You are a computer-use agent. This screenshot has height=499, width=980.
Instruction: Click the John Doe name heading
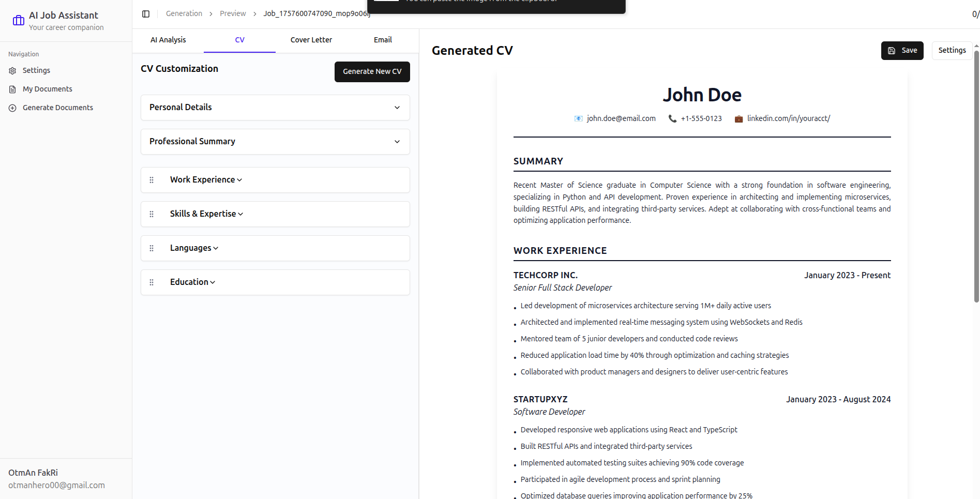pos(702,95)
